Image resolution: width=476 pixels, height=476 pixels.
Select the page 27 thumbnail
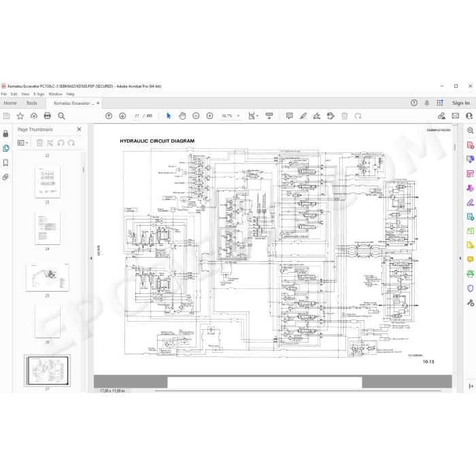[48, 371]
